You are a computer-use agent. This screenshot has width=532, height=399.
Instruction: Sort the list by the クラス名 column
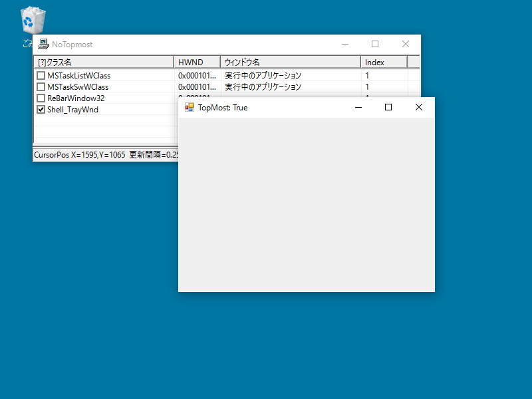coord(100,61)
